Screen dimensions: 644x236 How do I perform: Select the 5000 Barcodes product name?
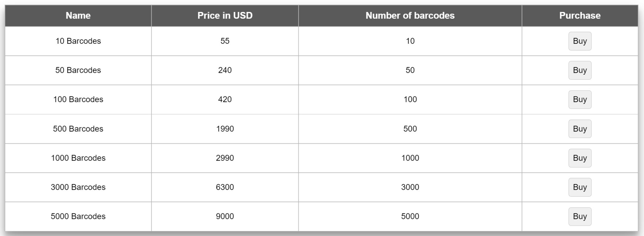78,216
